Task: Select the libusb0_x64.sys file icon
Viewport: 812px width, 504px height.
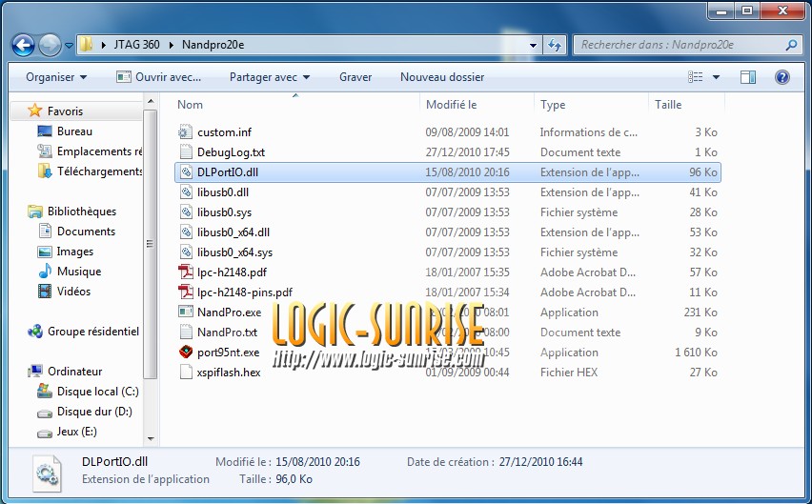Action: (186, 252)
